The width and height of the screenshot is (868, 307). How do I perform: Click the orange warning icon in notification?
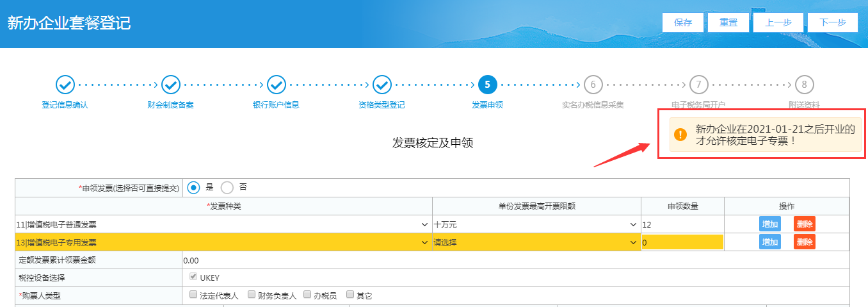coord(680,135)
